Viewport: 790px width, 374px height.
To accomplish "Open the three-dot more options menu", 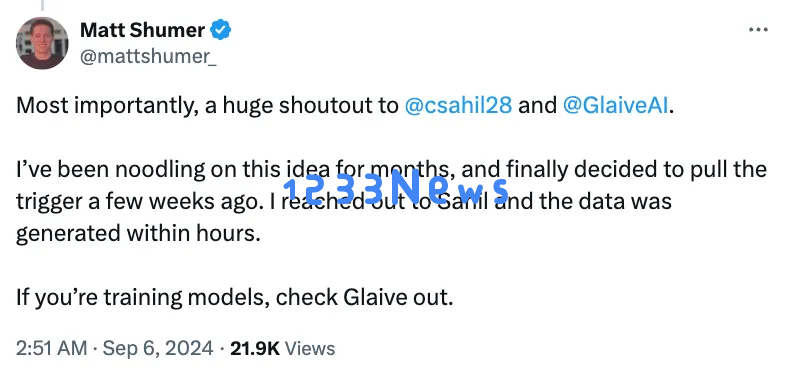I will 758,30.
